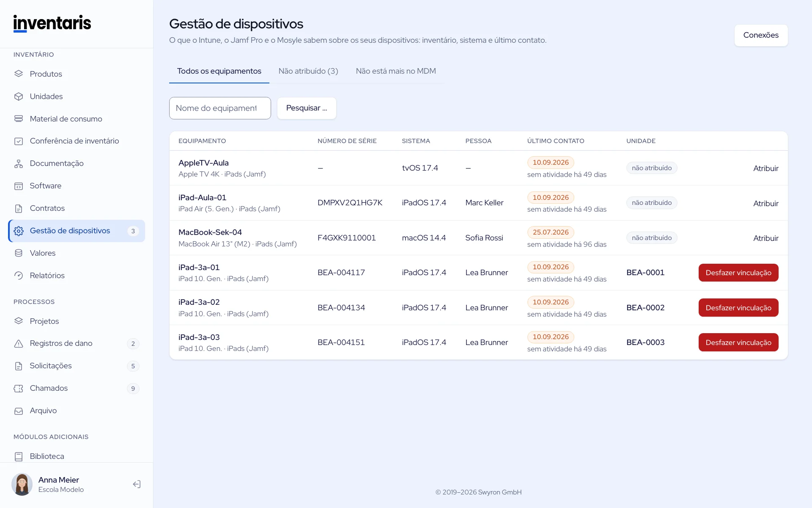
Task: Open unit BEA-0002 link
Action: pyautogui.click(x=645, y=308)
